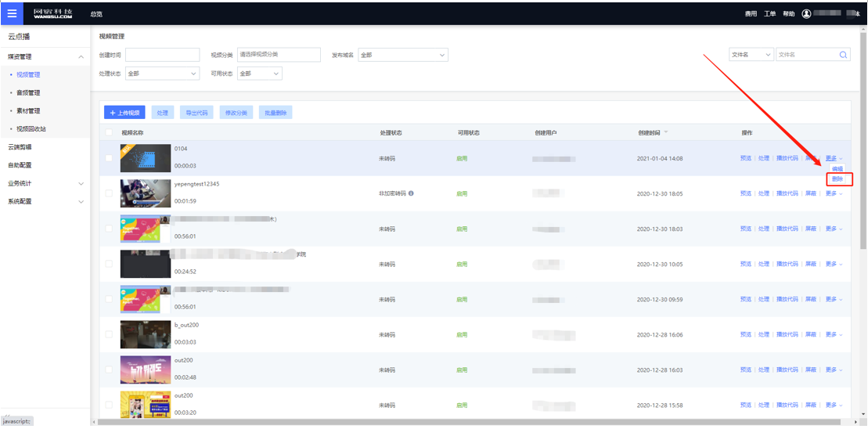Open 云端剪辑 in sidebar
The height and width of the screenshot is (429, 868).
pyautogui.click(x=20, y=147)
